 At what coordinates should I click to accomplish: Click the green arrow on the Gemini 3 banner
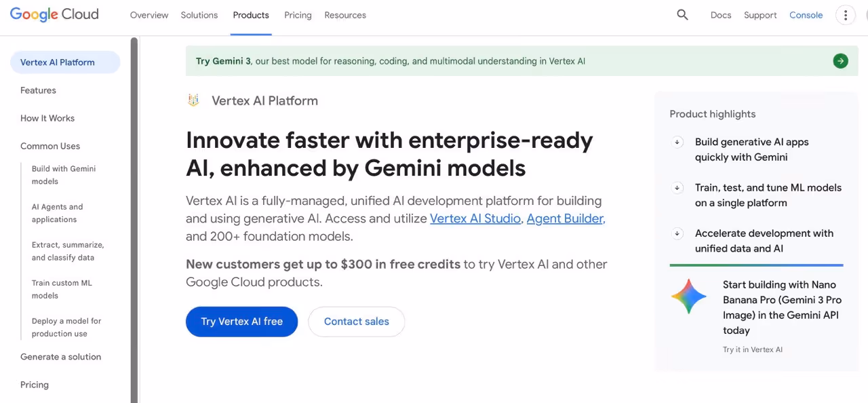click(x=840, y=60)
